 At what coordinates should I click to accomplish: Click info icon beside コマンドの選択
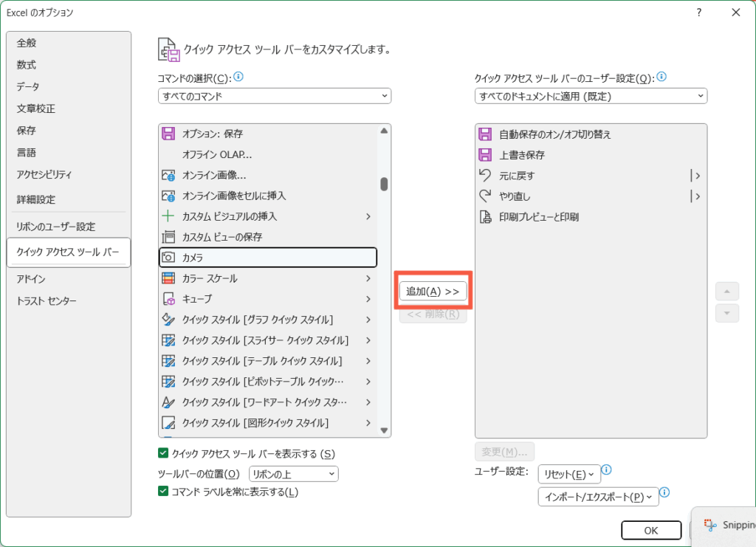pyautogui.click(x=238, y=77)
